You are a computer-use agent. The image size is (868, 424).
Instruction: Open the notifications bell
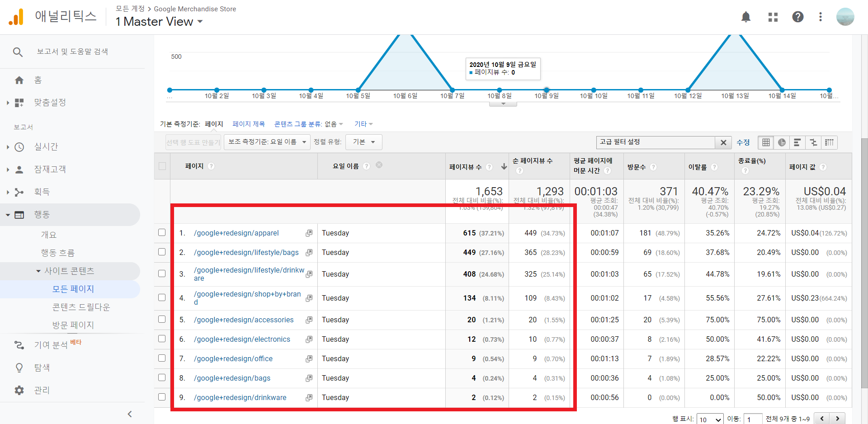point(746,17)
